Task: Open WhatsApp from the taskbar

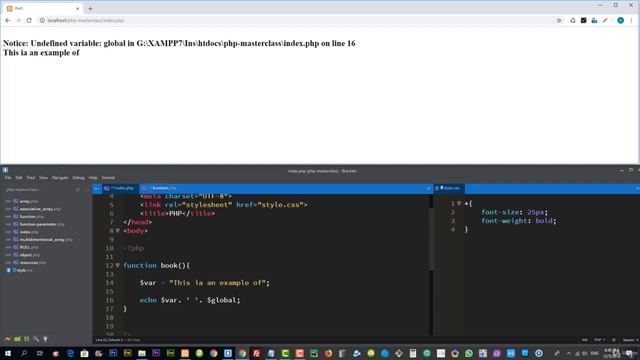Action: pyautogui.click(x=469, y=353)
